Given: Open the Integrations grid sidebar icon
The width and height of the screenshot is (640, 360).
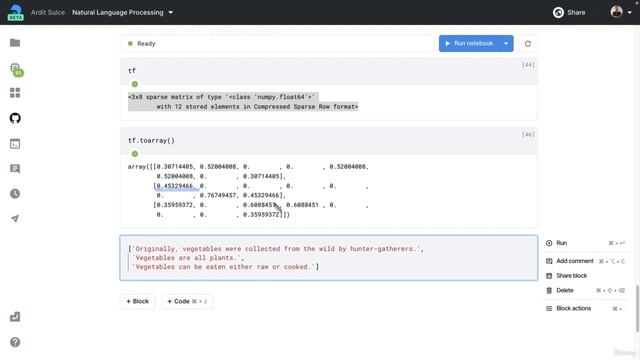Looking at the screenshot, I should tap(15, 93).
